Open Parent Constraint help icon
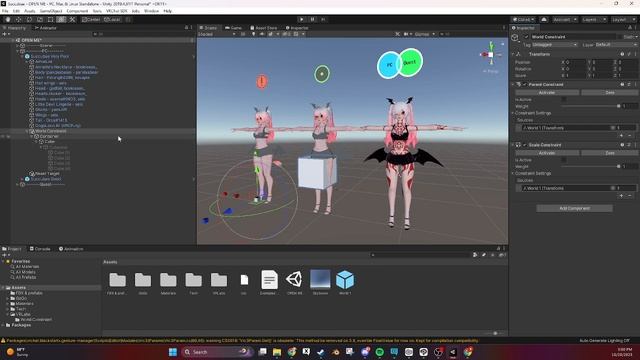 tap(622, 84)
